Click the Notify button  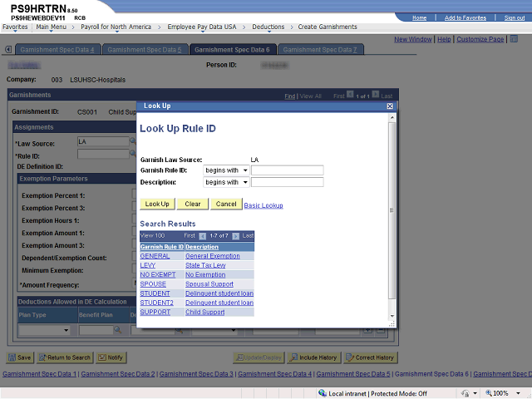(111, 357)
